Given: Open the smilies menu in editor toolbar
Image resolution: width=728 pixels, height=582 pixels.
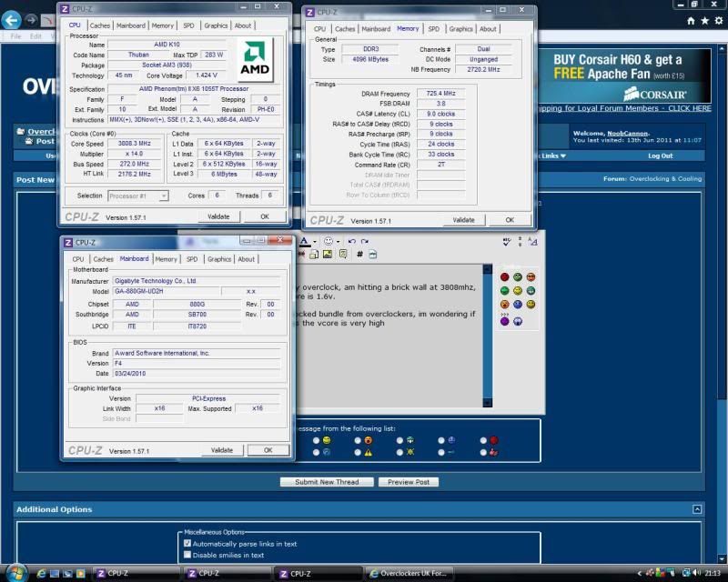Looking at the screenshot, I should (329, 241).
